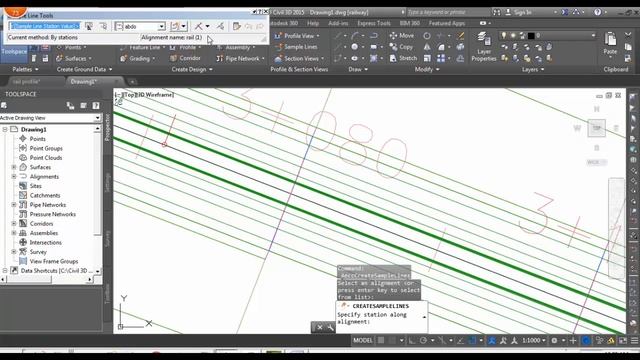This screenshot has width=640, height=360.
Task: Close the command line with X icon
Action: click(320, 327)
